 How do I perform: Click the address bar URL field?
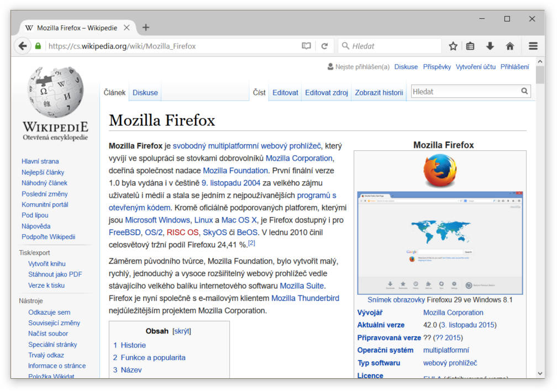point(175,46)
